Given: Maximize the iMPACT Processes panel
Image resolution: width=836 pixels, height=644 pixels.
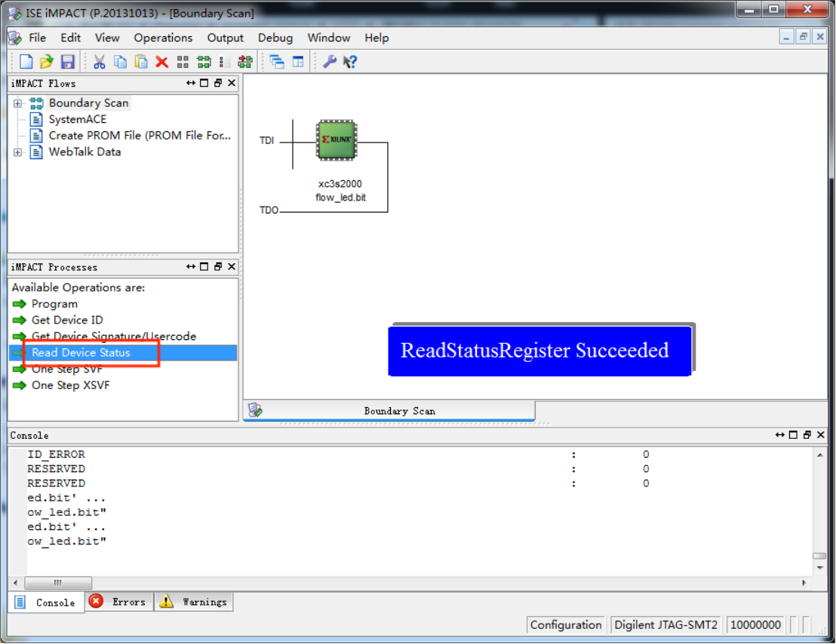Looking at the screenshot, I should pos(204,266).
